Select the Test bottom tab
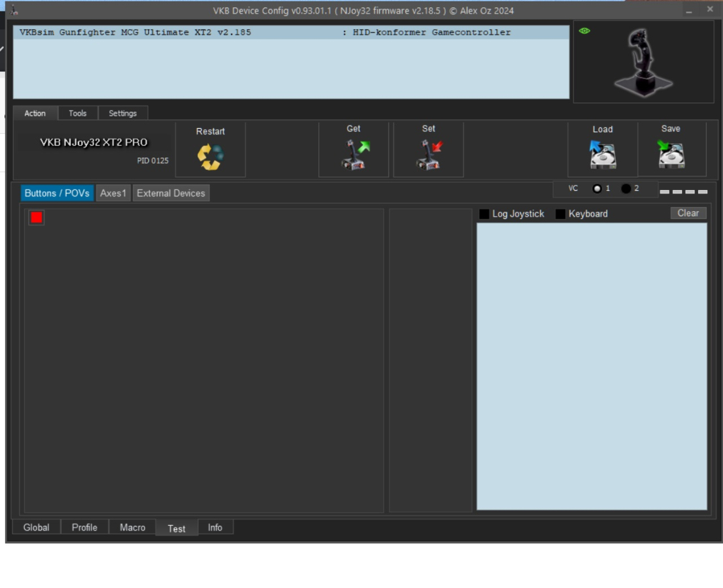723x588 pixels. point(177,528)
